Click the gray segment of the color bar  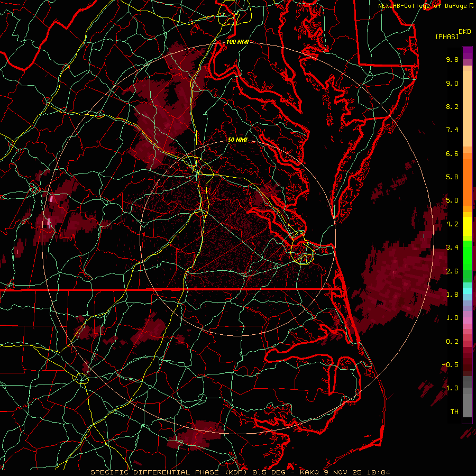(467, 396)
